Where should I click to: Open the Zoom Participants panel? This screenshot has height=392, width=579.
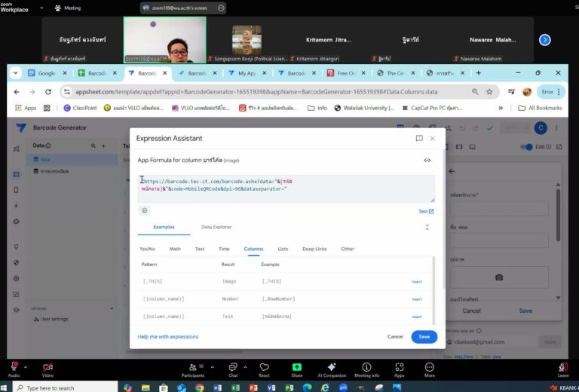[193, 369]
